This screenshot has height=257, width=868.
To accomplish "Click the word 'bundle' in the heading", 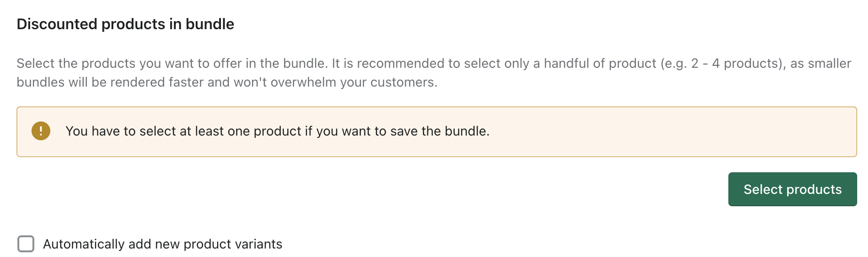I will [210, 24].
